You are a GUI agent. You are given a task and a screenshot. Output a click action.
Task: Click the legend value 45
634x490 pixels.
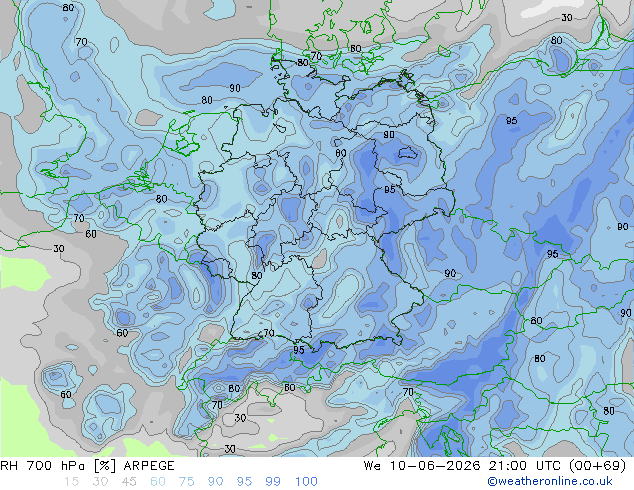[129, 482]
